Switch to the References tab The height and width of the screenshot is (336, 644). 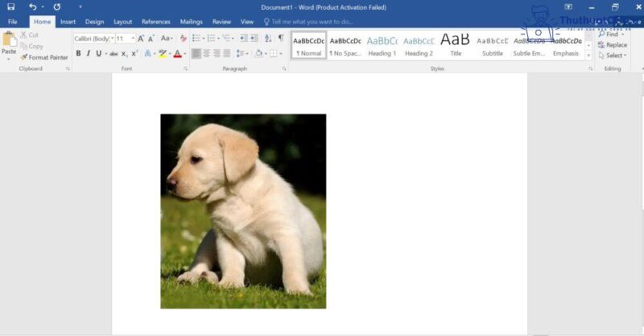pyautogui.click(x=155, y=22)
